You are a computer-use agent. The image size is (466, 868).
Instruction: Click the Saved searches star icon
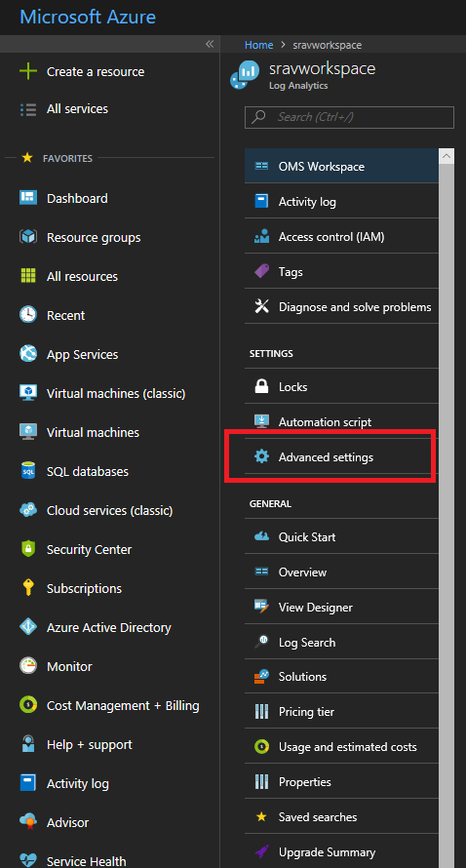click(261, 816)
